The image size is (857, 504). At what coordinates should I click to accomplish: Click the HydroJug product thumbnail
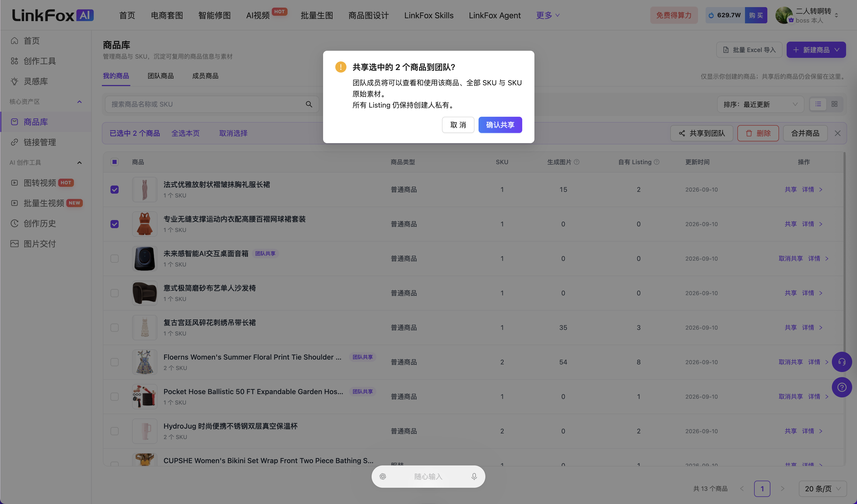[x=145, y=431]
